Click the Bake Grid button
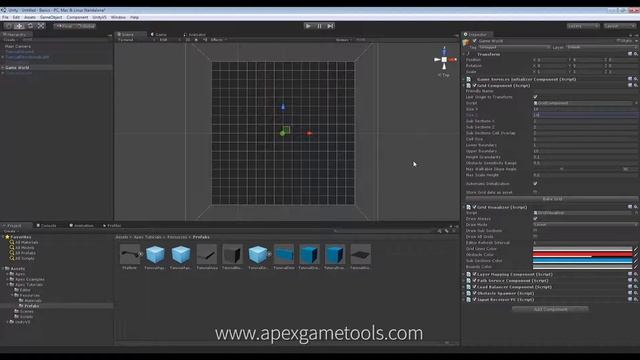The width and height of the screenshot is (640, 360). coord(552,199)
